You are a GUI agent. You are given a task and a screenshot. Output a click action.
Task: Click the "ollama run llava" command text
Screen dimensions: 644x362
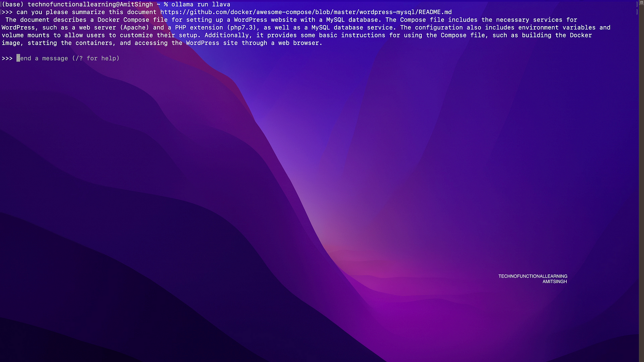(x=201, y=4)
